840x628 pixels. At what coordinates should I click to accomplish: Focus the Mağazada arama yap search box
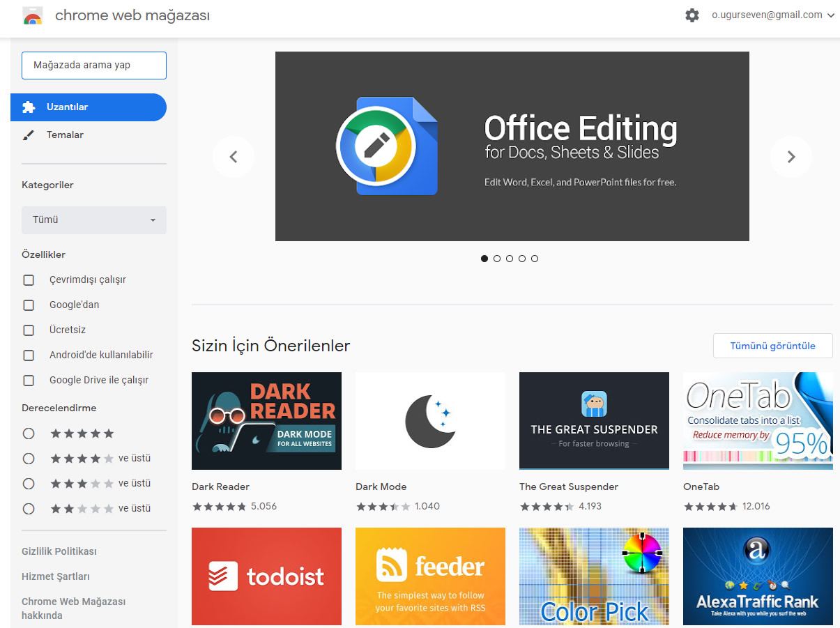[94, 66]
